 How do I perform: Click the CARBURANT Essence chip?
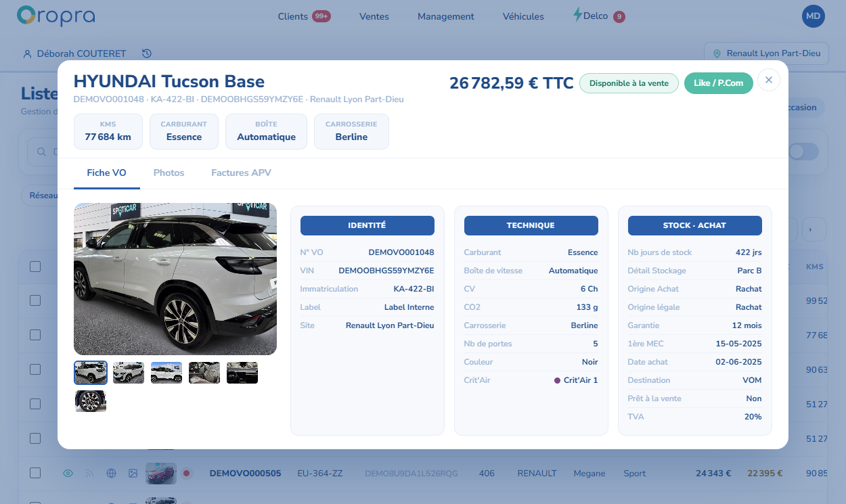pos(184,131)
